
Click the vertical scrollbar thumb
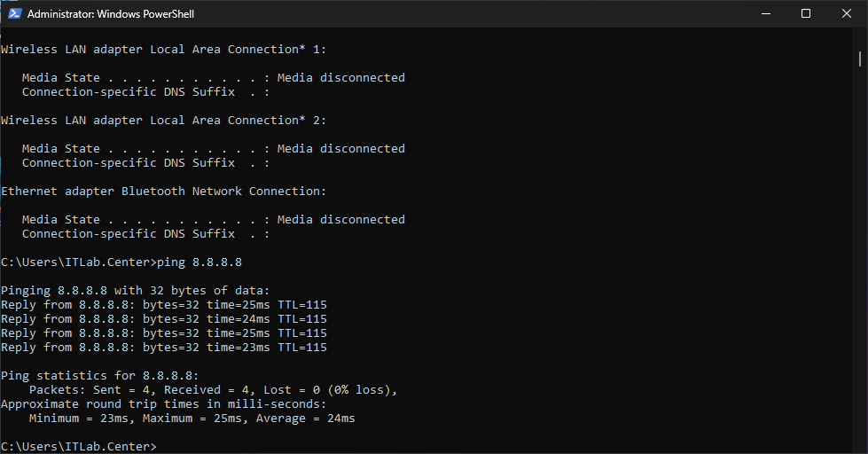[860, 59]
